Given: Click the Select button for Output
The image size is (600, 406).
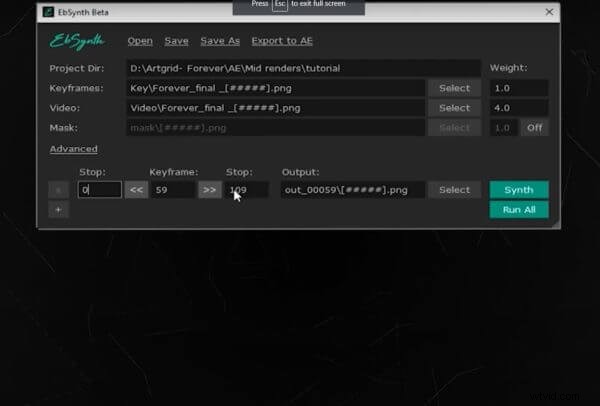Looking at the screenshot, I should (x=454, y=190).
